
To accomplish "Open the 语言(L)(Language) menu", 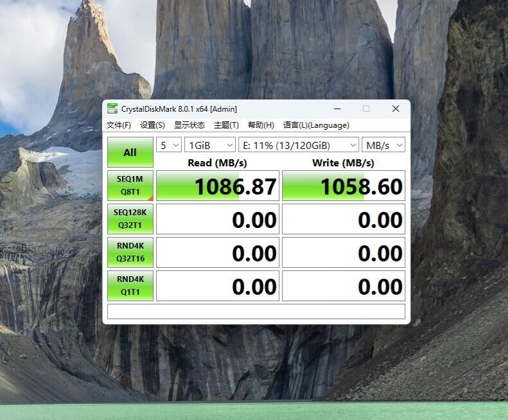I will tap(316, 125).
